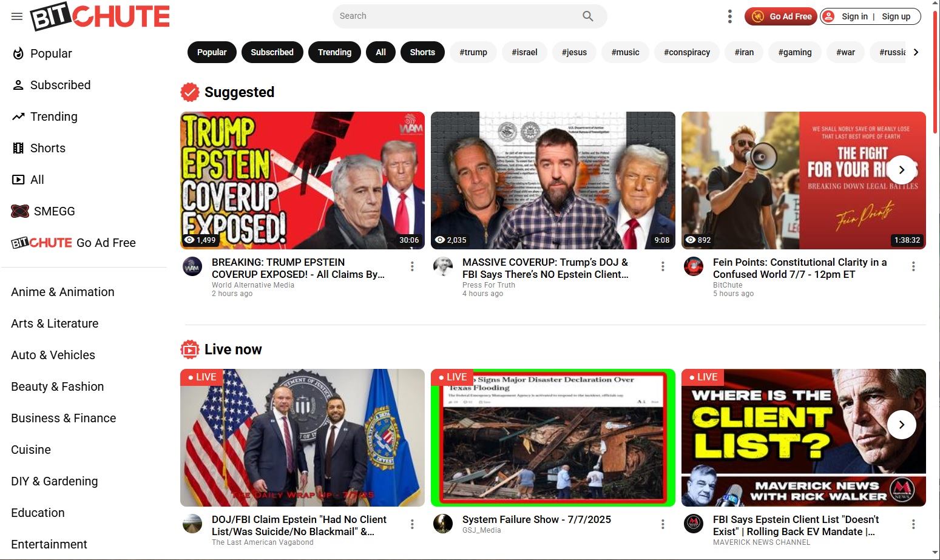
Task: Select the Subscribed filter chip
Action: coord(272,52)
